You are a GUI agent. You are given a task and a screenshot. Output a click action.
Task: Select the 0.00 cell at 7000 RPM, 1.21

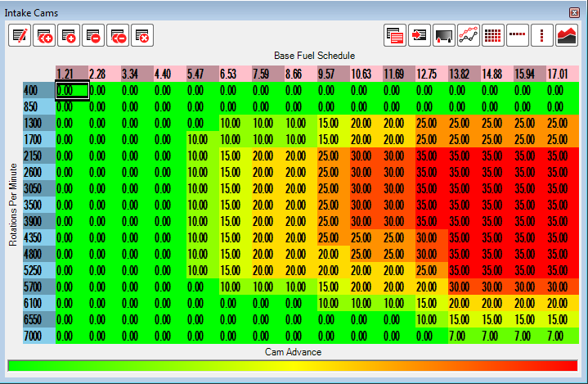(72, 336)
